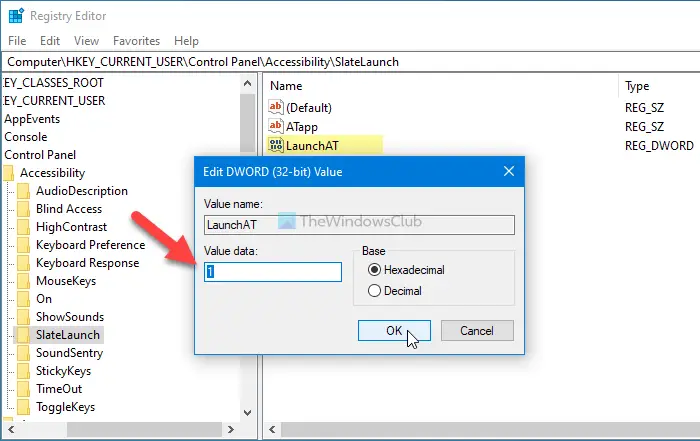Screen dimensions: 700x441
Task: Select the ShowSounds key label
Action: coord(70,317)
